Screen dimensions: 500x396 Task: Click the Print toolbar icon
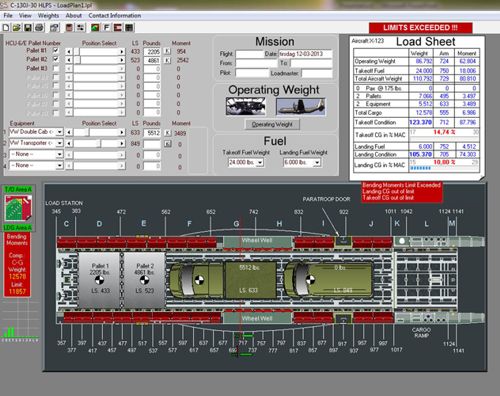39,28
